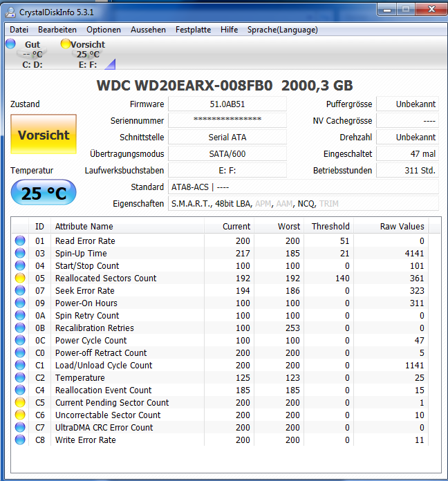This screenshot has height=481, width=448.
Task: Click the status orb for Power-off Retract Count
Action: pyautogui.click(x=20, y=352)
